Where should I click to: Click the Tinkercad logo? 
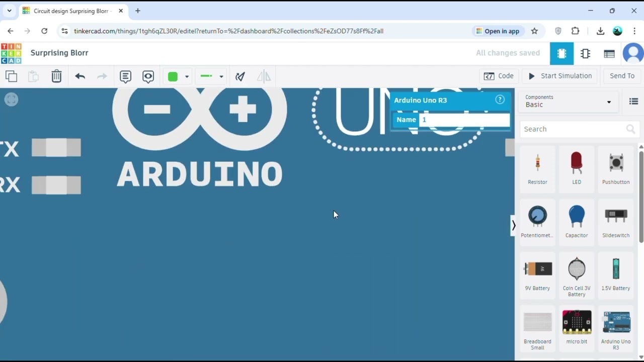[x=11, y=53]
